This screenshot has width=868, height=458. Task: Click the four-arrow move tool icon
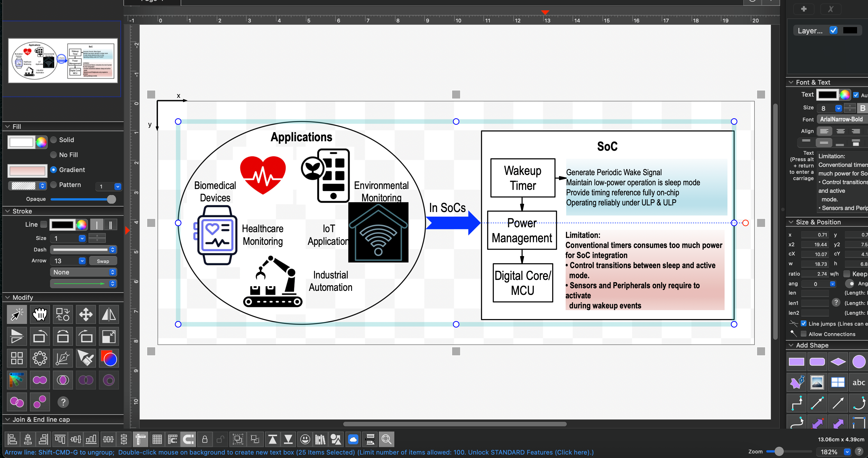86,314
